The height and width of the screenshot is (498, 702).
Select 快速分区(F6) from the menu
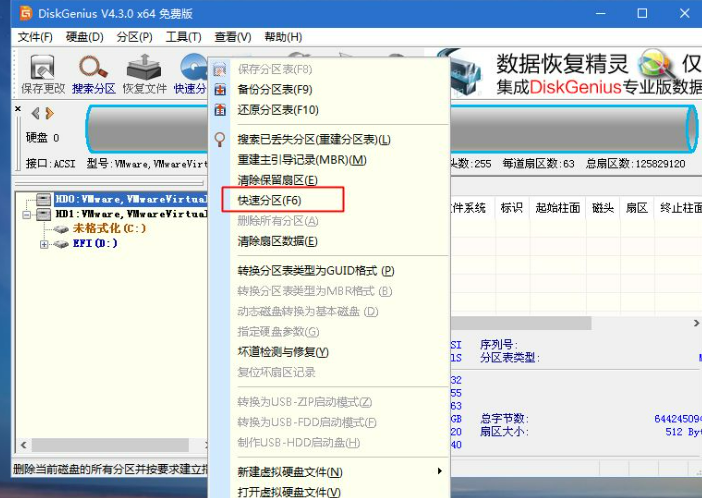[270, 200]
